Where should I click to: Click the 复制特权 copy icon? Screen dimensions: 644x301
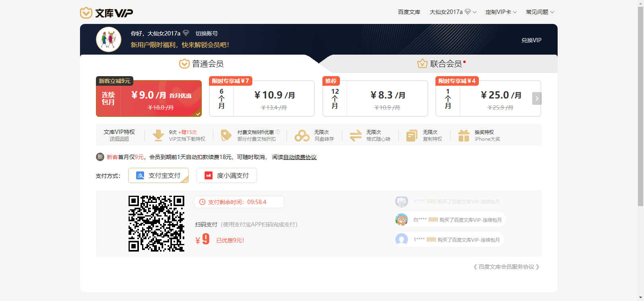(412, 136)
